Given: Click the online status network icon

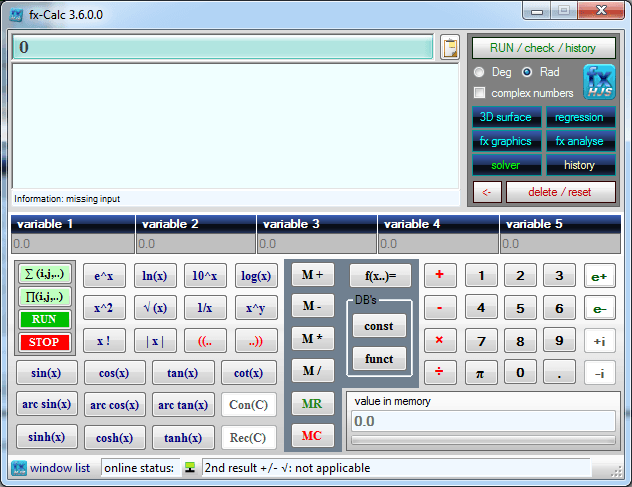Looking at the screenshot, I should (190, 468).
